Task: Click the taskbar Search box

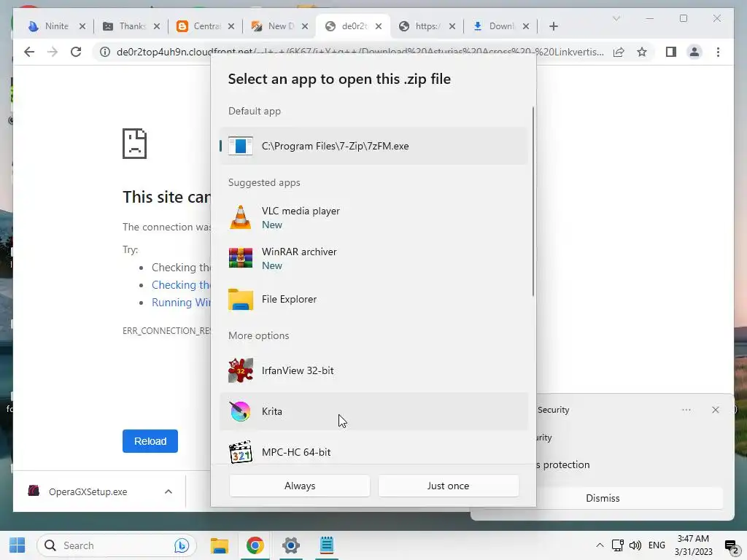Action: pos(117,545)
